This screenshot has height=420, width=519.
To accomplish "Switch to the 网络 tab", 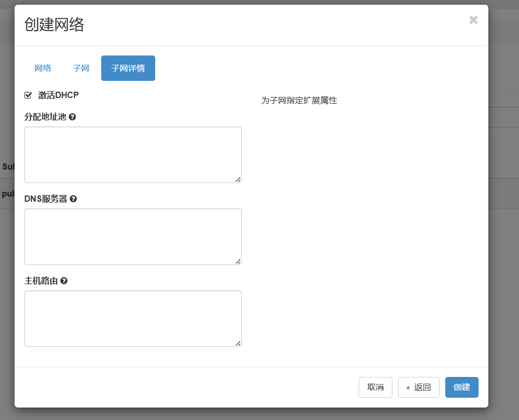I will click(x=43, y=68).
